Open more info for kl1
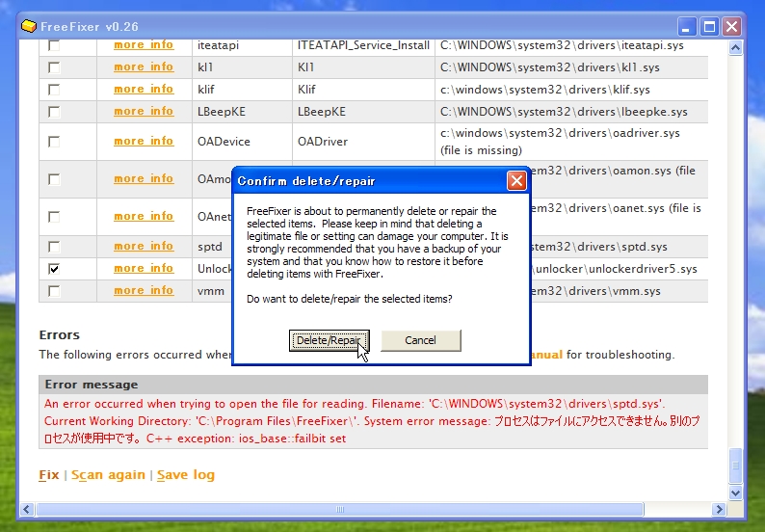The height and width of the screenshot is (532, 765). pyautogui.click(x=144, y=66)
